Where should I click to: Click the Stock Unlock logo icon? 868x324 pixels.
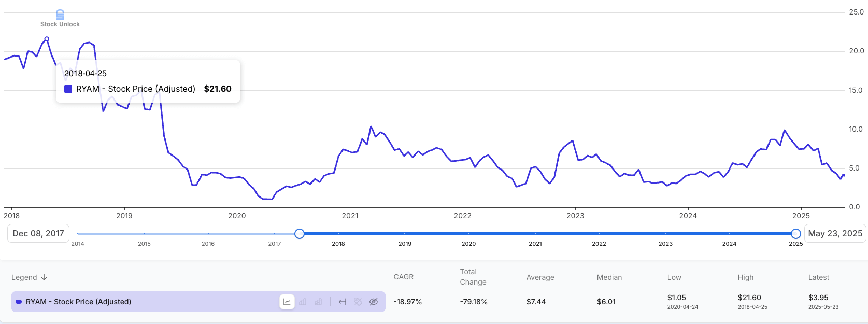(x=60, y=15)
